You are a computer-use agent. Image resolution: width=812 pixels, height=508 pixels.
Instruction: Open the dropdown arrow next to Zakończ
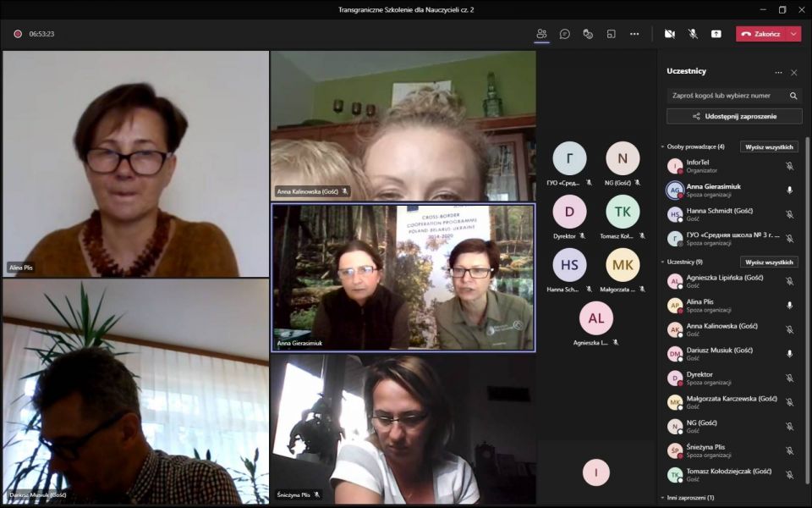793,34
